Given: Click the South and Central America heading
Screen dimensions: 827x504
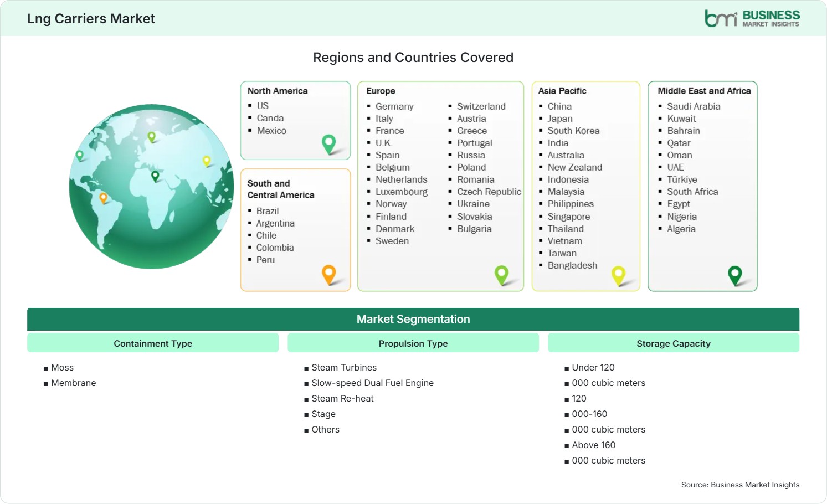Looking at the screenshot, I should tap(281, 189).
